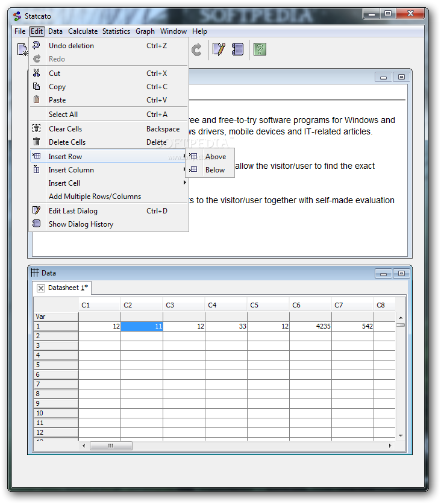Click row header 5 in datasheet
The width and height of the screenshot is (441, 504).
click(x=56, y=365)
